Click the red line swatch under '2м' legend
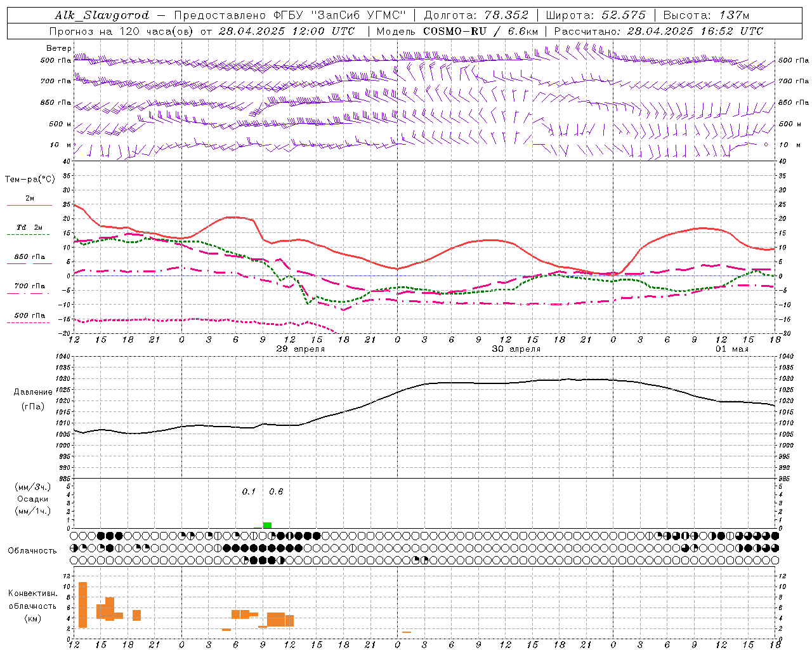This screenshot has width=812, height=650. point(29,206)
